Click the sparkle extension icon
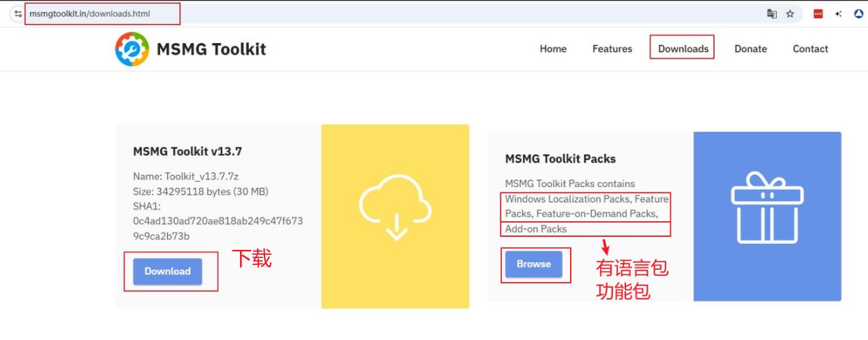Viewport: 868px width, 340px height. (838, 14)
